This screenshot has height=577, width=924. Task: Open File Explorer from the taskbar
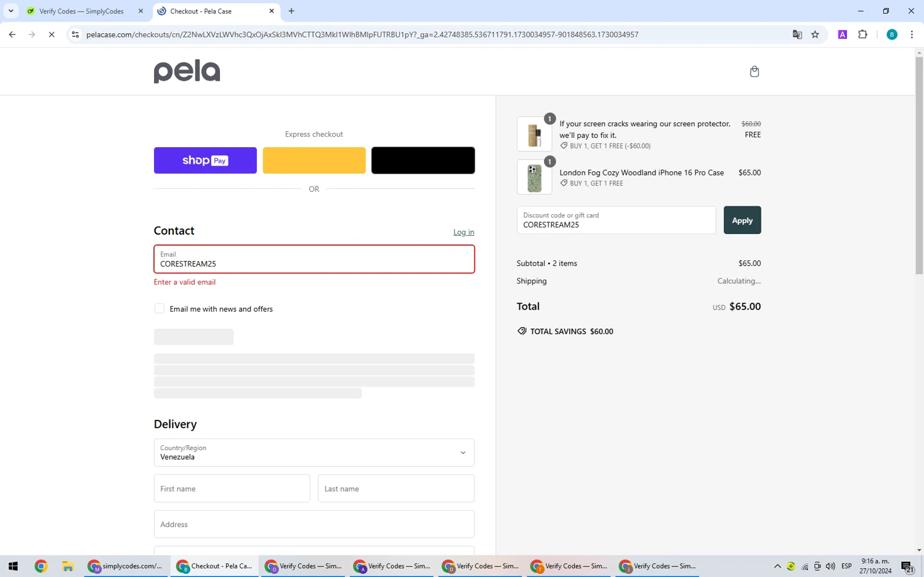[68, 566]
